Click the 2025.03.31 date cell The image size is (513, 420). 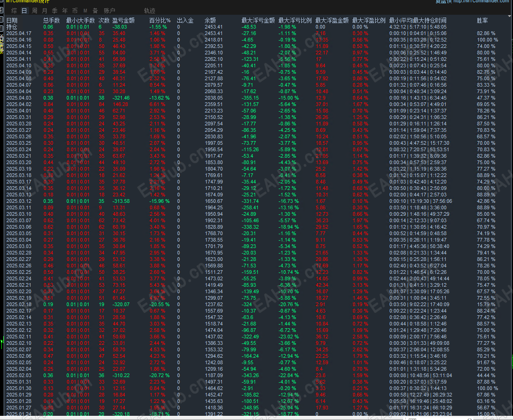pos(18,118)
